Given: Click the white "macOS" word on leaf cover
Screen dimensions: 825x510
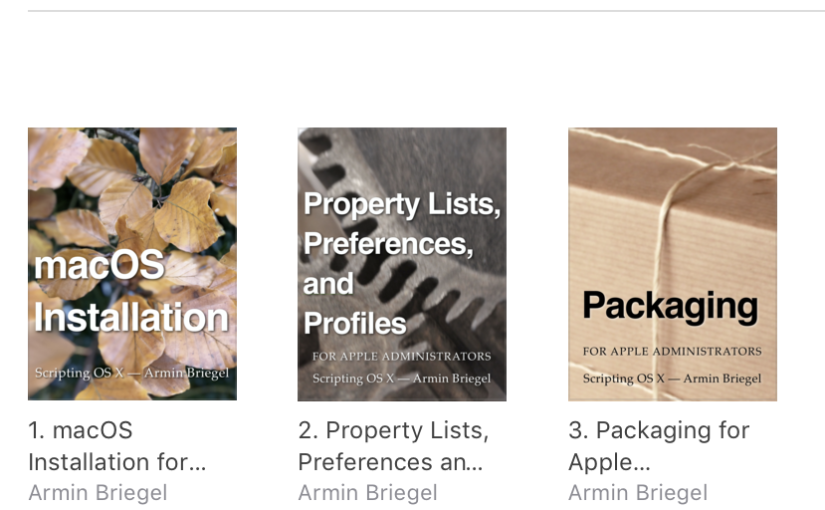Looking at the screenshot, I should click(x=99, y=265).
